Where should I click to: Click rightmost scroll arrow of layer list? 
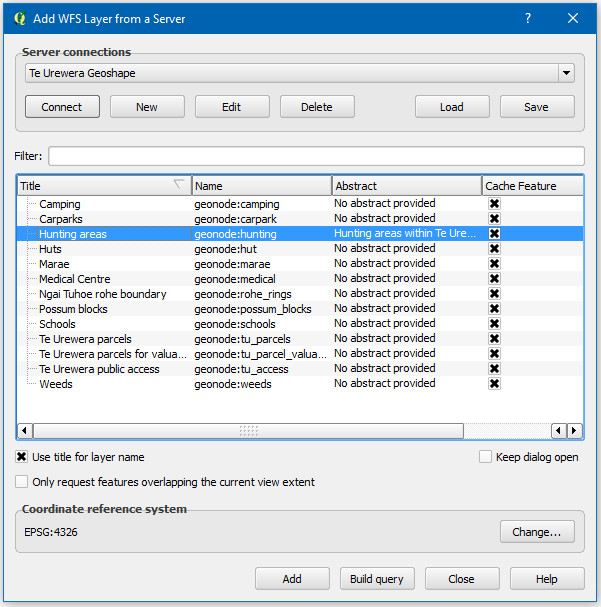tap(575, 431)
